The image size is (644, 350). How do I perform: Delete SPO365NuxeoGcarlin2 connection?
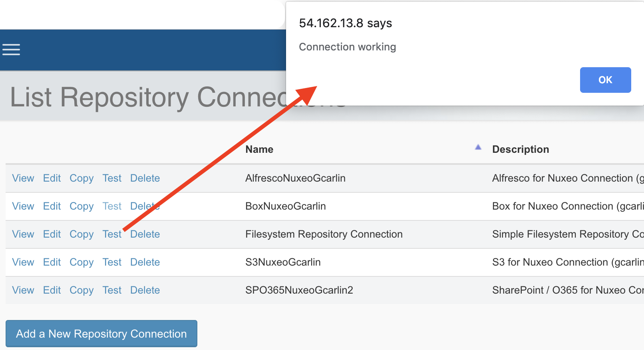pyautogui.click(x=145, y=290)
